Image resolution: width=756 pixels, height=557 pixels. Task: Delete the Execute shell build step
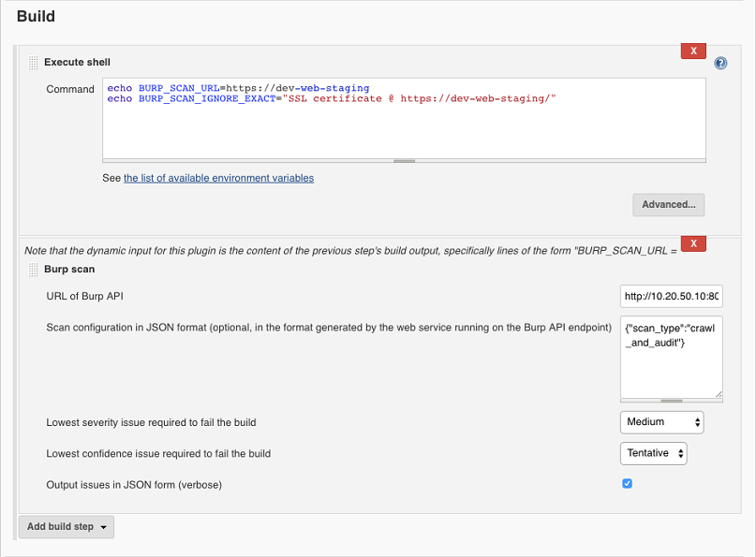pyautogui.click(x=693, y=51)
